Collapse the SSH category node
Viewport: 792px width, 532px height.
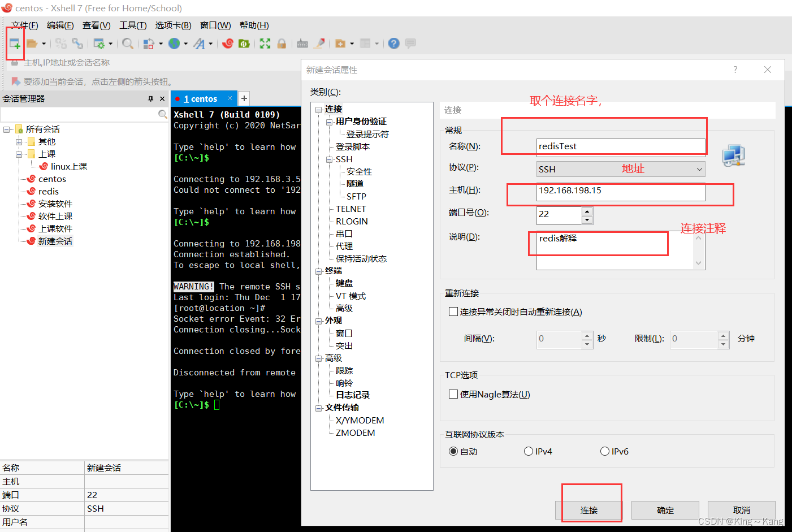(x=329, y=159)
